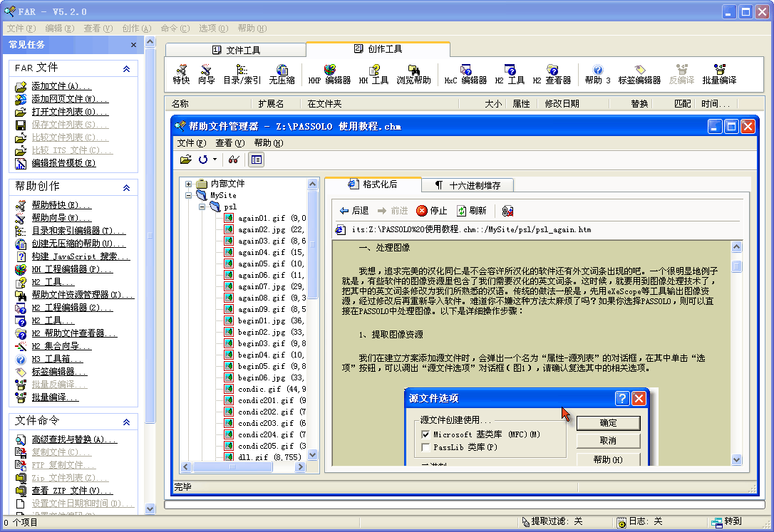Image resolution: width=774 pixels, height=532 pixels.
Task: Sort by the 修改日期 column header
Action: (x=572, y=103)
